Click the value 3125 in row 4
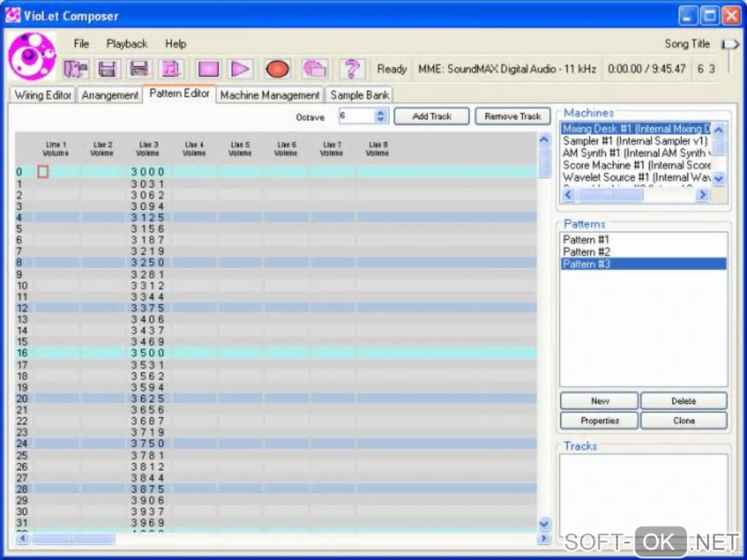Image resolution: width=747 pixels, height=560 pixels. click(x=148, y=217)
